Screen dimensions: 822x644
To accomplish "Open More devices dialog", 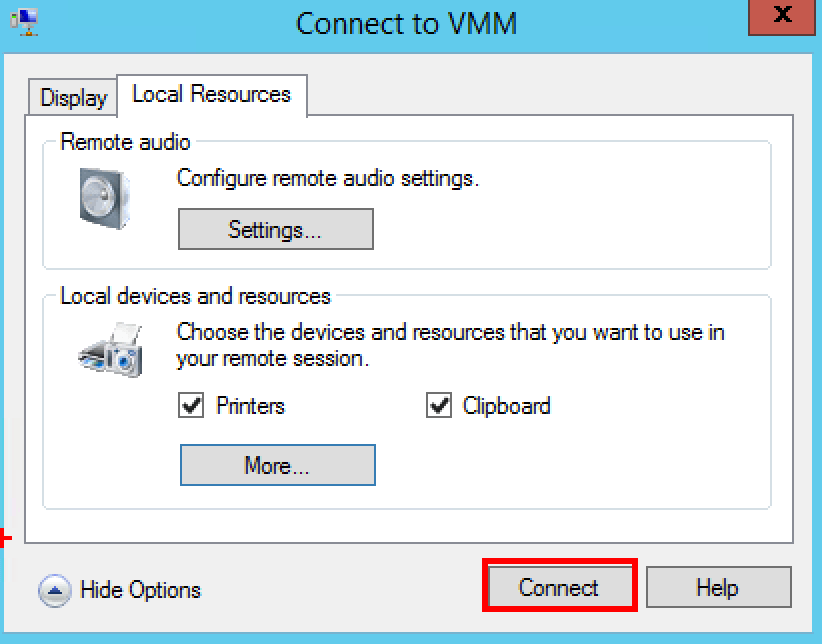I will point(277,464).
